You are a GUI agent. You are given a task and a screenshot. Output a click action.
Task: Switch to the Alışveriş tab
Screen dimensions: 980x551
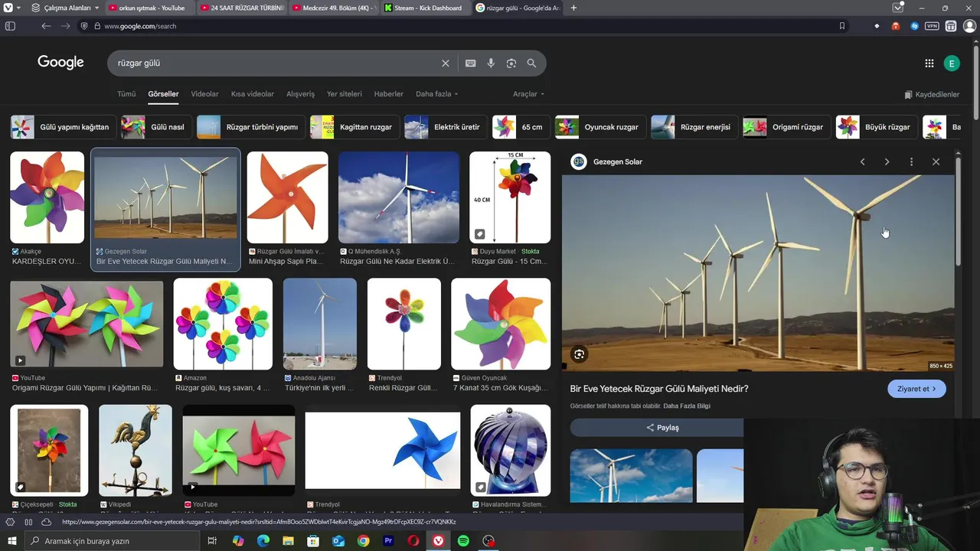pos(300,94)
